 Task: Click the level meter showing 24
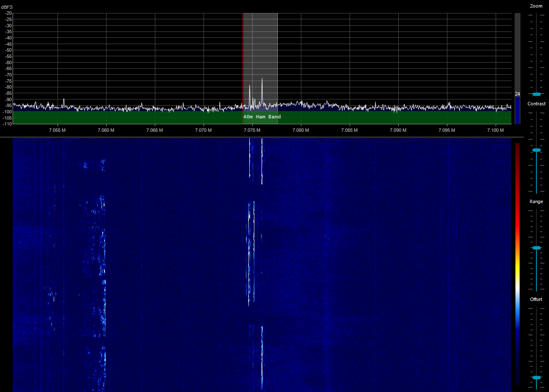(x=518, y=109)
